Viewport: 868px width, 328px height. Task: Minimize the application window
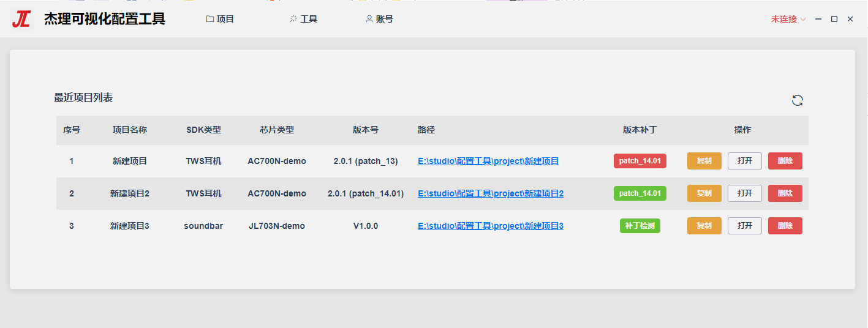coord(818,19)
